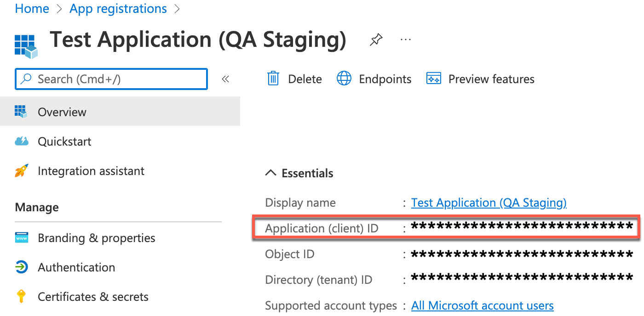
Task: Click the Manage section heading
Action: pos(37,207)
